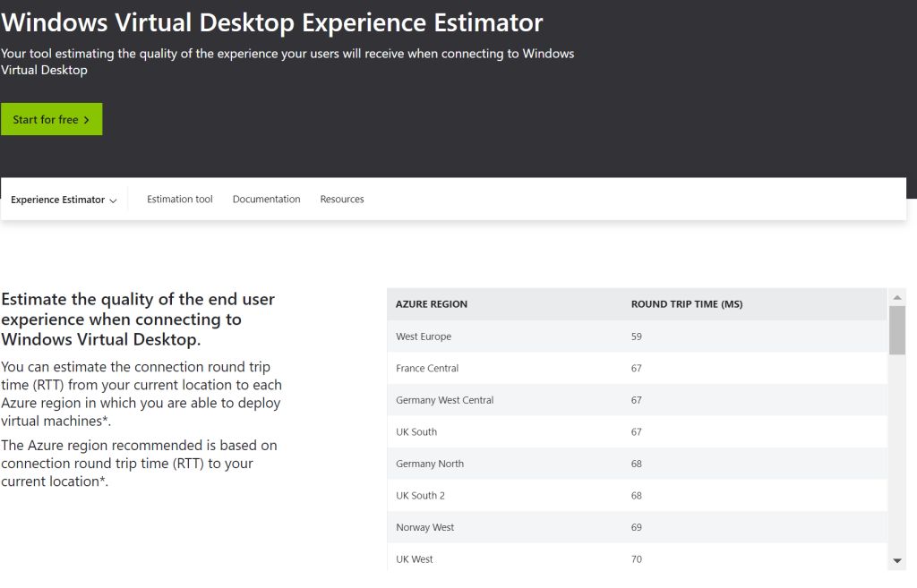Click the value 68 for UK South 2
This screenshot has width=917, height=588.
(x=637, y=496)
